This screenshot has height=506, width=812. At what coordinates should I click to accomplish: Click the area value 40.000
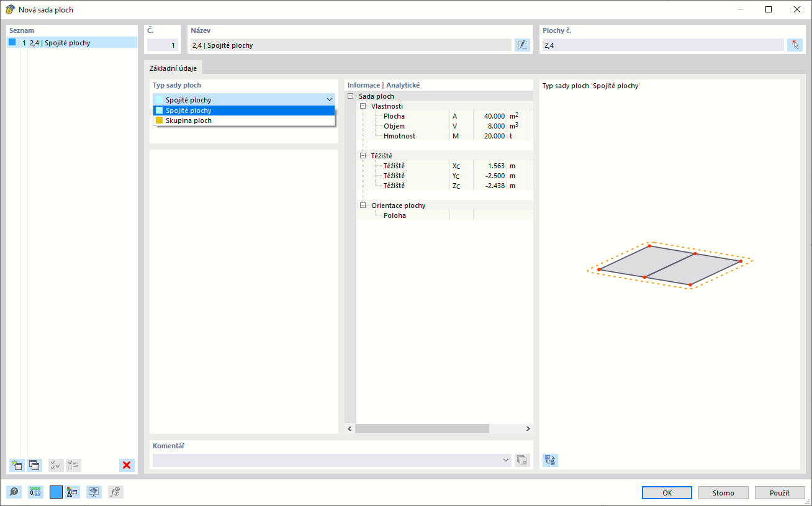coord(494,116)
